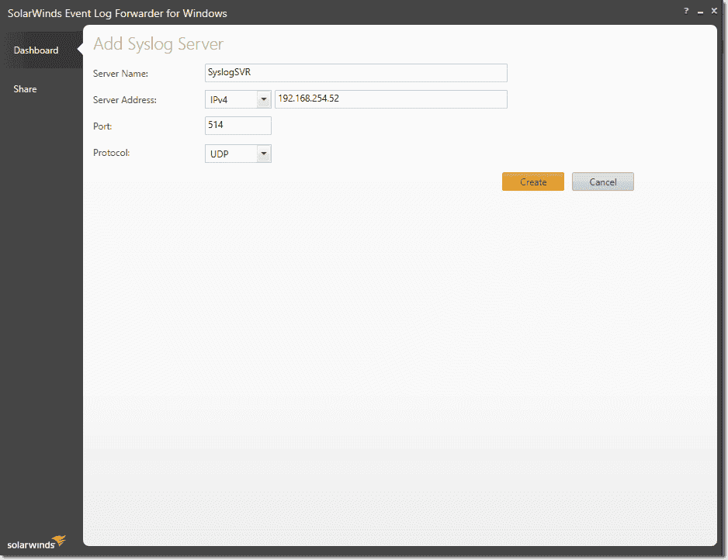Cancel adding the syslog server
Screen dimensions: 728x560
tap(603, 181)
